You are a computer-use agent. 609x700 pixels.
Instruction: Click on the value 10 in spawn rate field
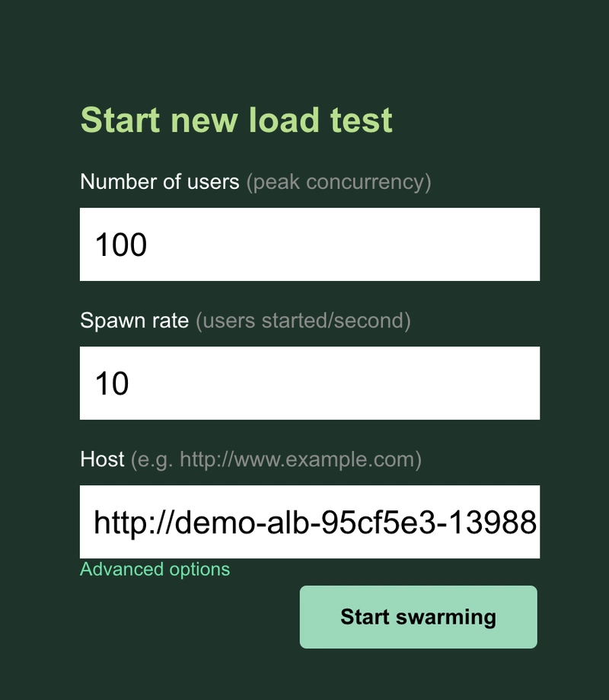[112, 383]
